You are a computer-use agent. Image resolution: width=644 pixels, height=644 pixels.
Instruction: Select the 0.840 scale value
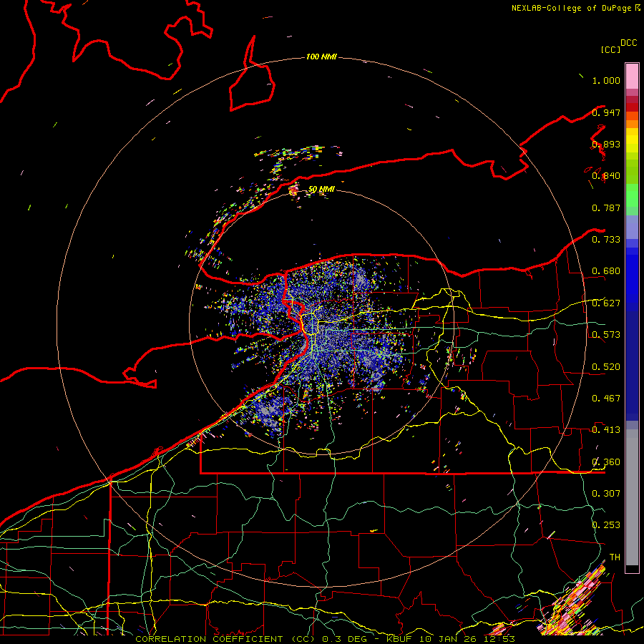pyautogui.click(x=606, y=176)
